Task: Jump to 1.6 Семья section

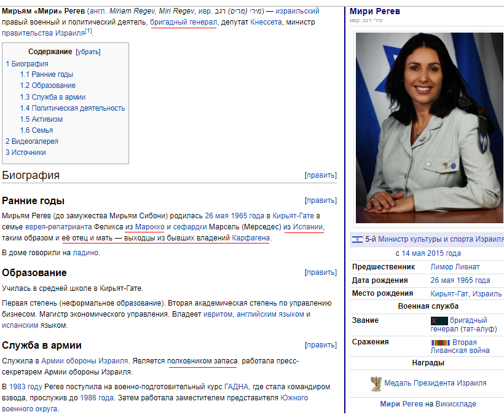Action: pyautogui.click(x=36, y=130)
